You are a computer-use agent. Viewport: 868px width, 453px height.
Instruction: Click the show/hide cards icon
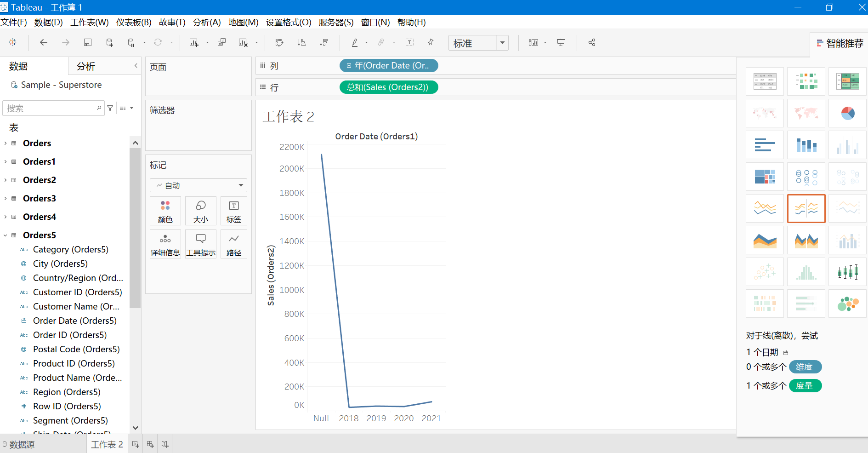point(533,42)
